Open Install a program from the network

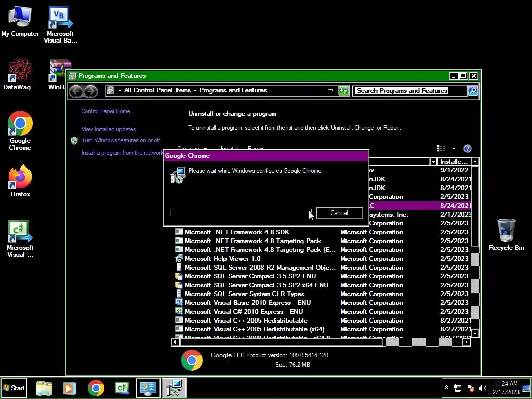click(x=122, y=153)
